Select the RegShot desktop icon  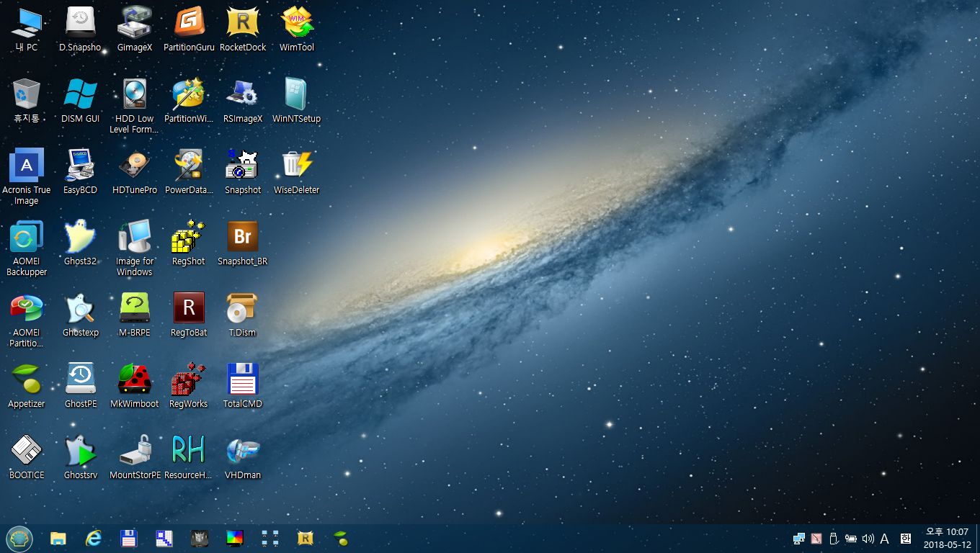[x=189, y=243]
